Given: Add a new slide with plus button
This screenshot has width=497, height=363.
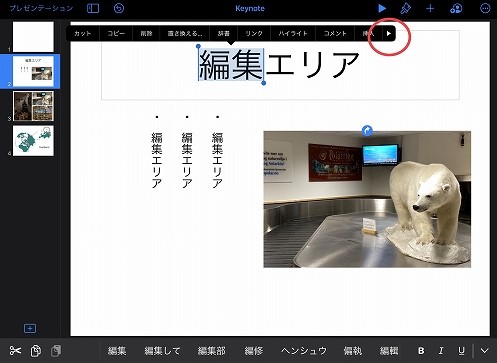Looking at the screenshot, I should coord(30,328).
